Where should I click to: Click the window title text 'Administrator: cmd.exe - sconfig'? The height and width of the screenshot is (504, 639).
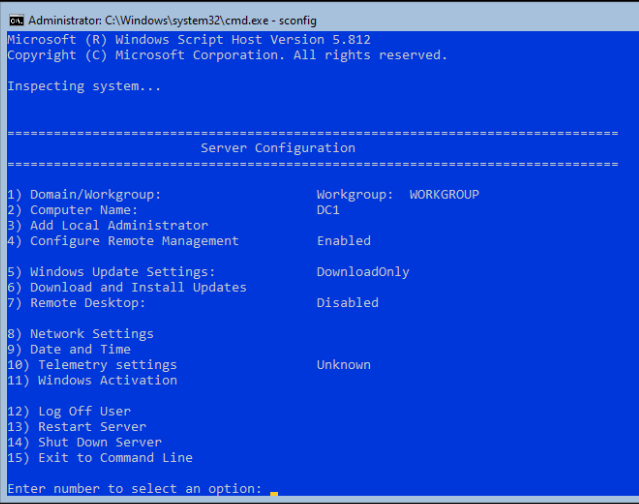pos(172,20)
